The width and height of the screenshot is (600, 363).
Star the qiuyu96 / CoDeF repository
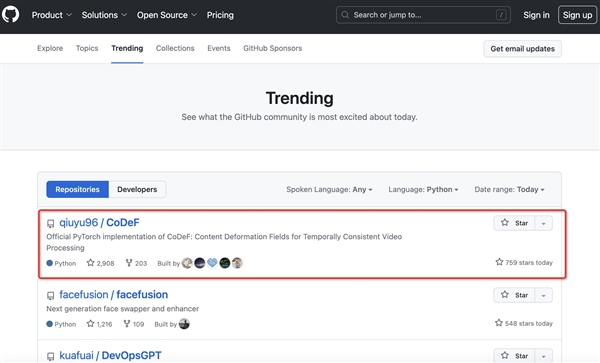pyautogui.click(x=514, y=223)
